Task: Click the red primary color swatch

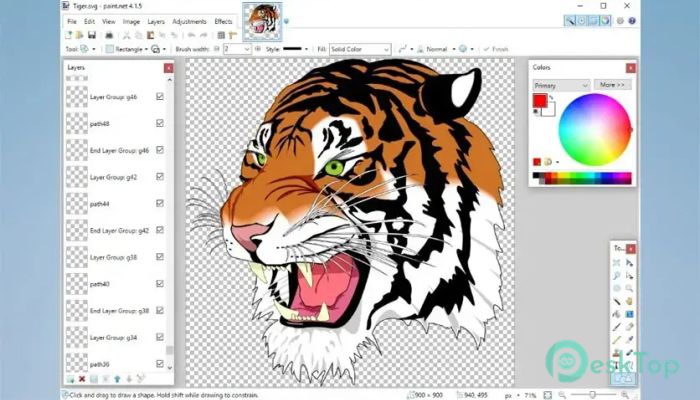Action: [540, 100]
